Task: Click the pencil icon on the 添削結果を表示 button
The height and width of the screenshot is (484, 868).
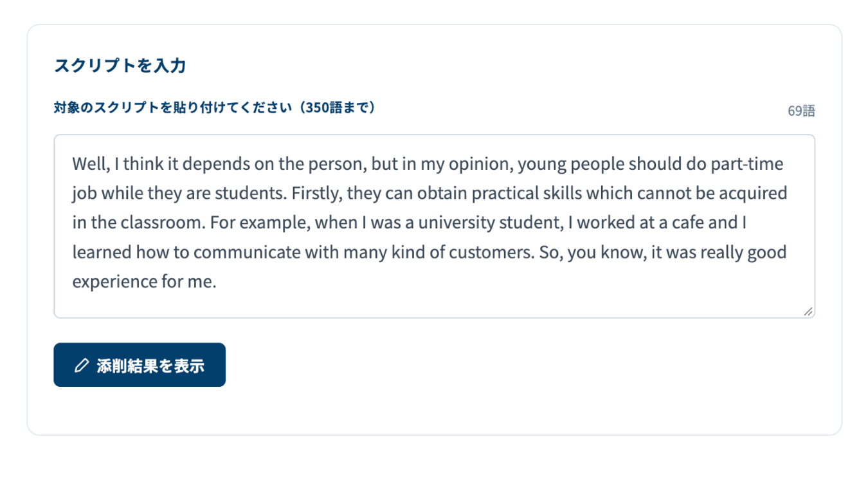Action: [x=81, y=366]
